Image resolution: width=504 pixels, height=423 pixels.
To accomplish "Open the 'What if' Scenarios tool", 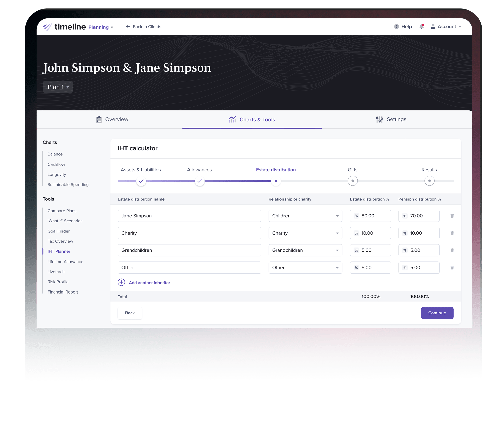I will tap(65, 221).
